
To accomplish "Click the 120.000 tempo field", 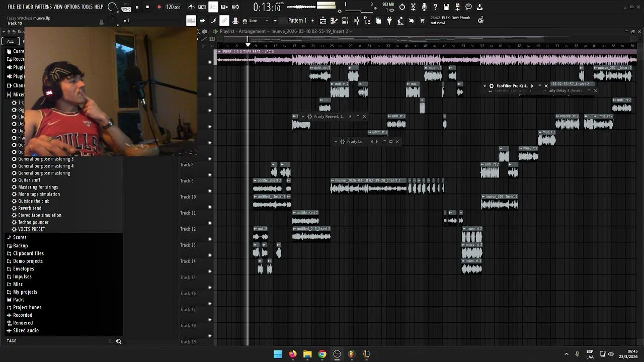I will point(173,7).
